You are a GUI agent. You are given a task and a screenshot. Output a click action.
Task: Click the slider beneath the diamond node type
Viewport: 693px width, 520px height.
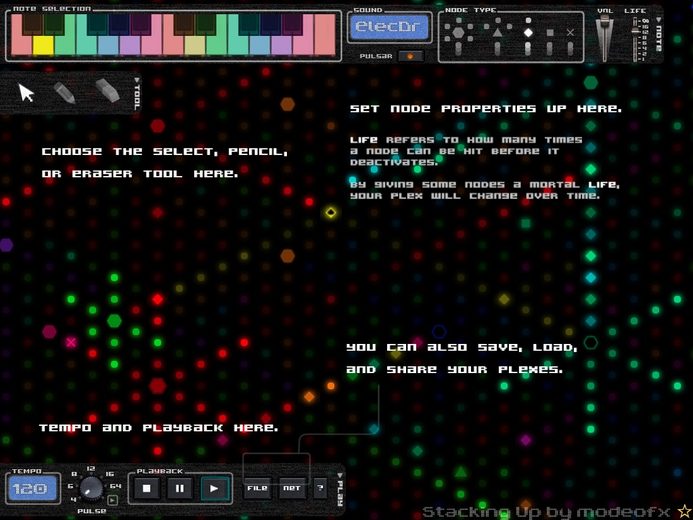click(528, 49)
